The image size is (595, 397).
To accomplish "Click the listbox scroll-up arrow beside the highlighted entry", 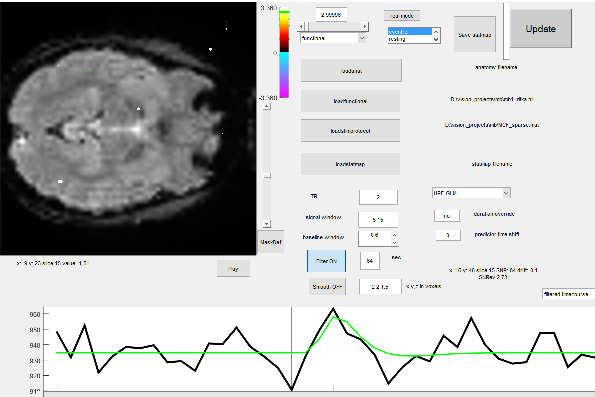I will click(x=436, y=32).
